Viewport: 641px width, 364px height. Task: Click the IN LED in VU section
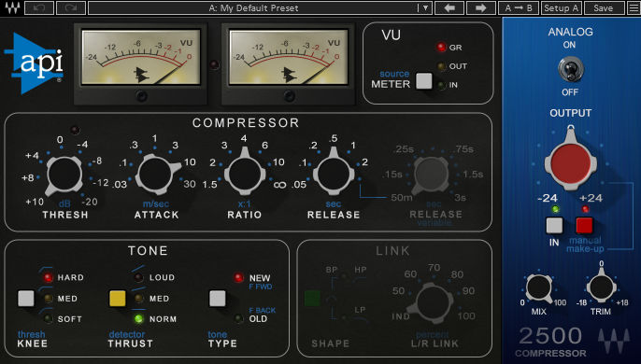coord(441,85)
